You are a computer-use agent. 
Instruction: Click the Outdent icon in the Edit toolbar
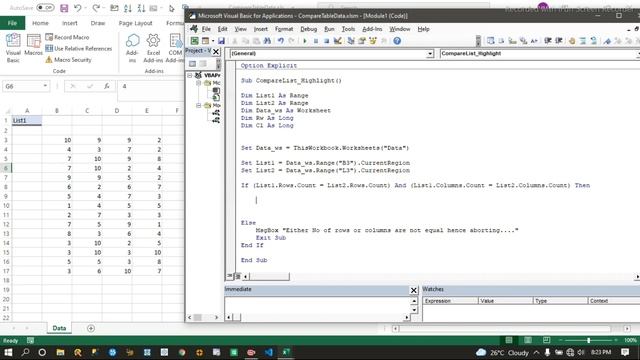click(559, 41)
